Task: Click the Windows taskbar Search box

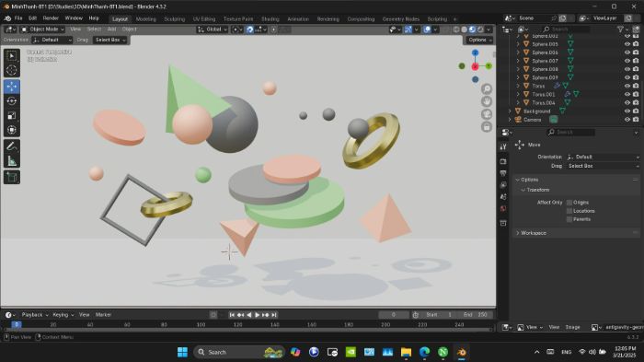Action: 239,352
